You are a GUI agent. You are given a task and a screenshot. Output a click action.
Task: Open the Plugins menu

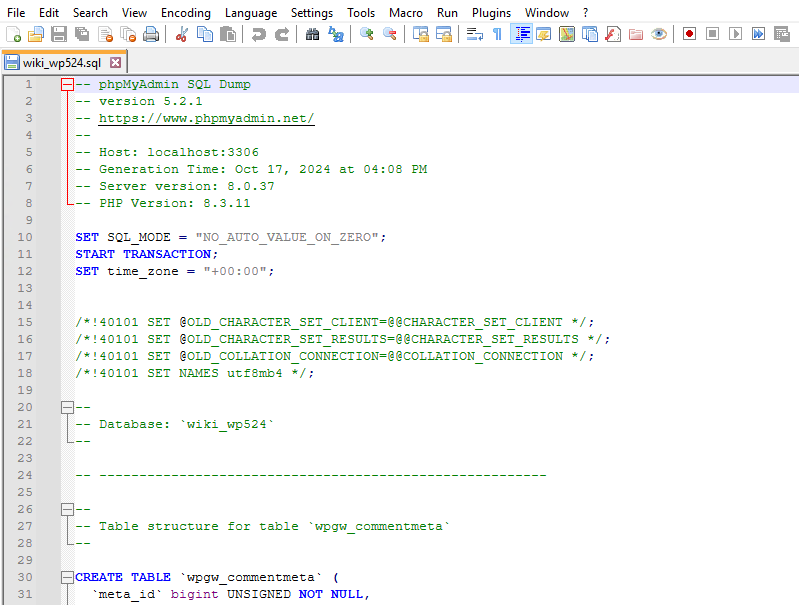point(492,13)
